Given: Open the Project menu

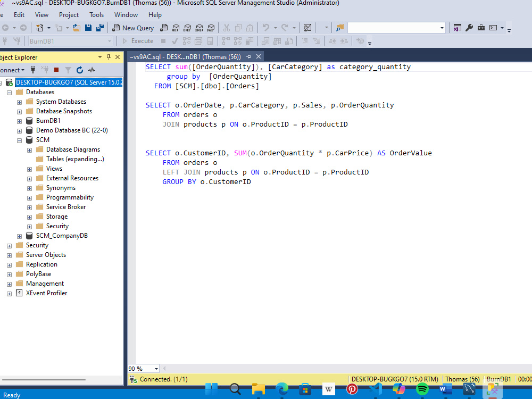Looking at the screenshot, I should (x=69, y=15).
